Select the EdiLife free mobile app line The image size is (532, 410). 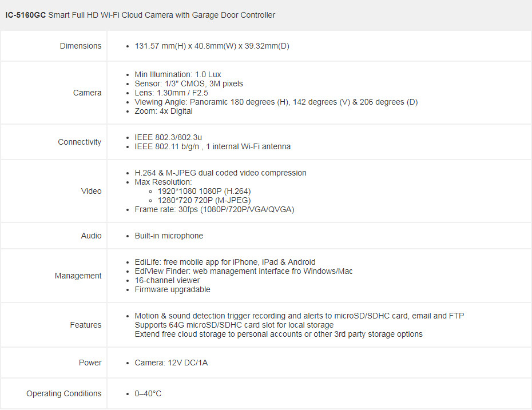(x=225, y=262)
